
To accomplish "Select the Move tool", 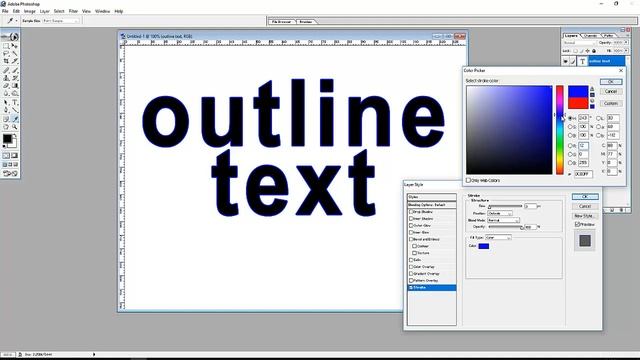I will (15, 46).
